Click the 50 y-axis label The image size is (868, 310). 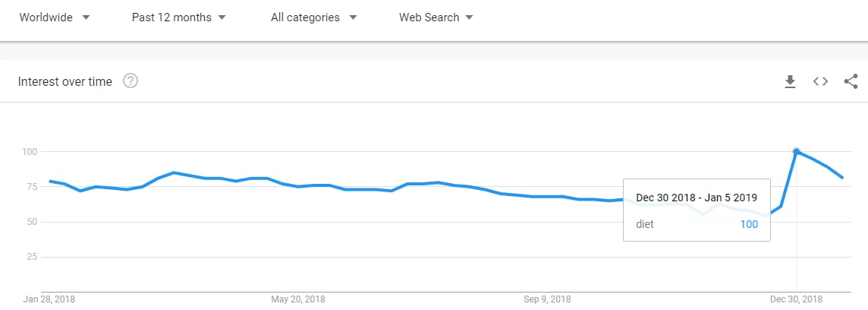pos(31,222)
